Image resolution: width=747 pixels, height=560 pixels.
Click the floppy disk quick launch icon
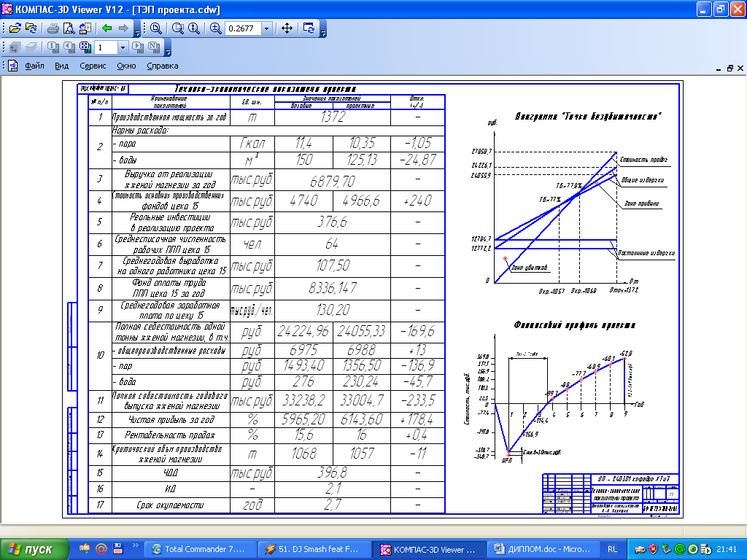[x=117, y=548]
